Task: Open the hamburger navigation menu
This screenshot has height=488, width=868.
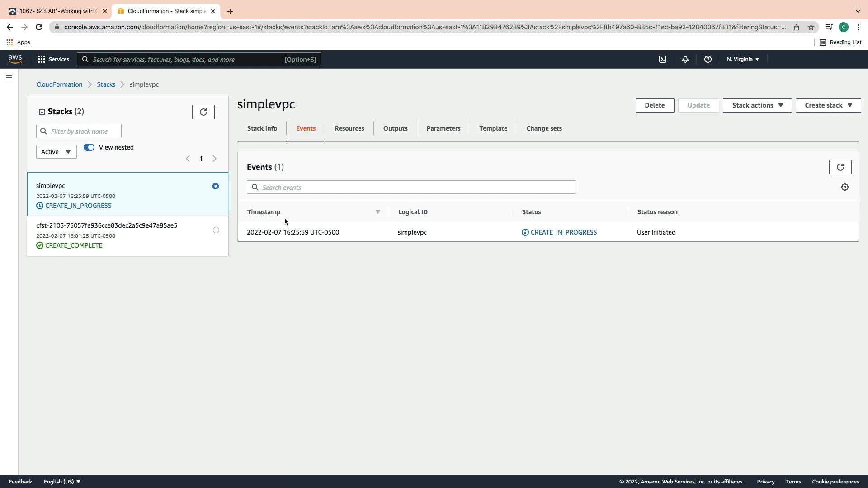Action: (x=9, y=78)
